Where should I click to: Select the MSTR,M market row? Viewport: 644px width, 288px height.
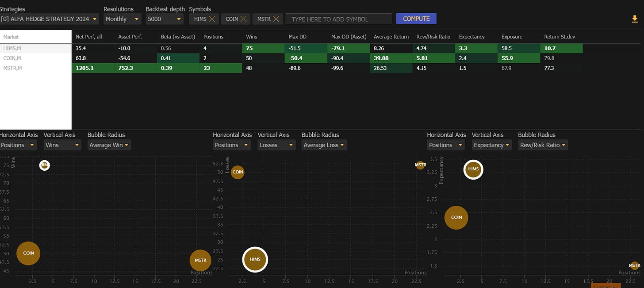[36, 68]
